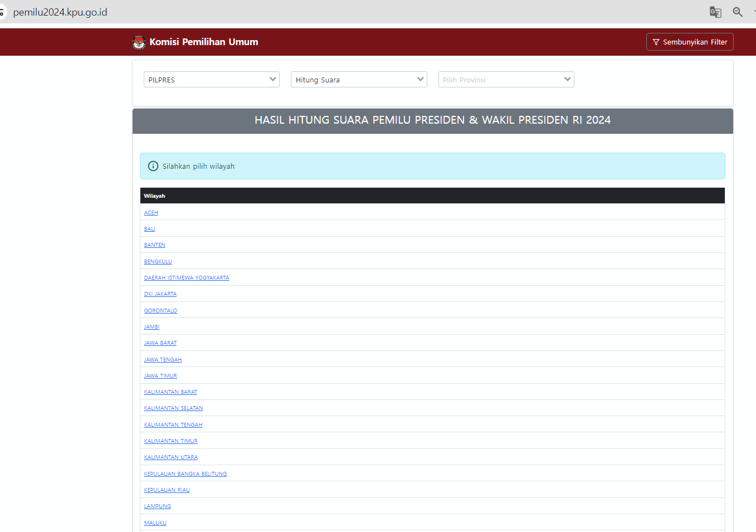Open the ACEH province link
The image size is (756, 532).
click(x=151, y=213)
